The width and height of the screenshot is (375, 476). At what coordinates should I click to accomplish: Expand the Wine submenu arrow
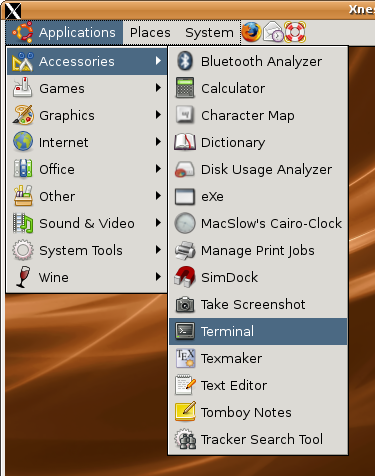(x=158, y=277)
